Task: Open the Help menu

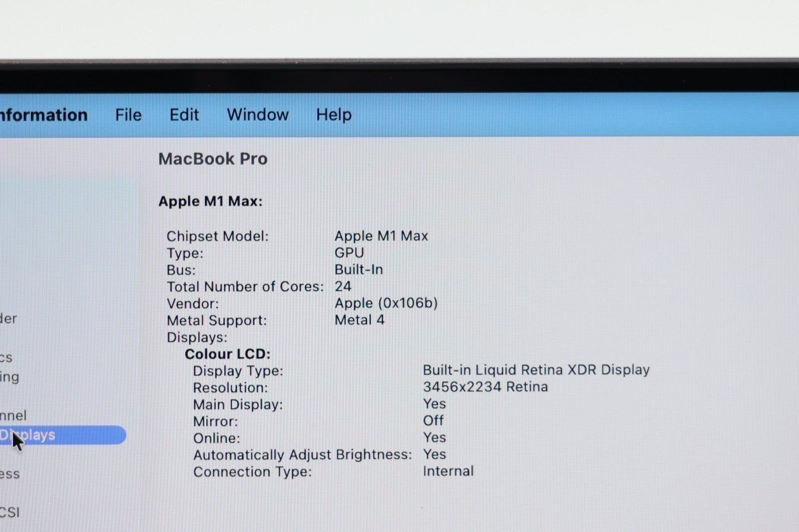Action: [334, 115]
